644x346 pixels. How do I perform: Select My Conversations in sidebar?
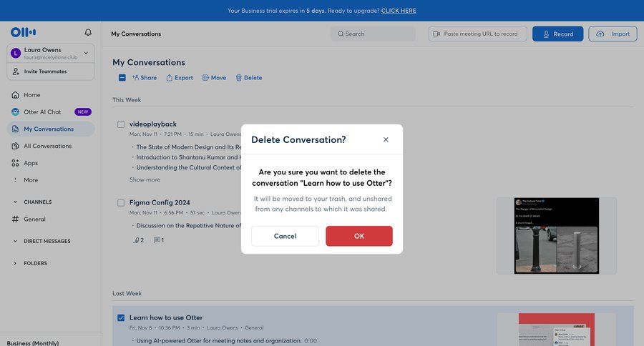pyautogui.click(x=51, y=129)
